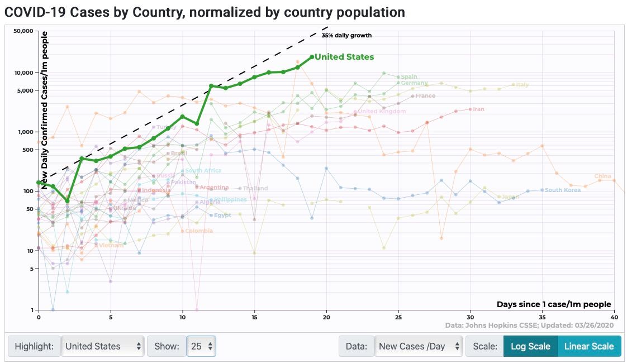Image resolution: width=627 pixels, height=364 pixels.
Task: Click the China series label
Action: tap(602, 176)
